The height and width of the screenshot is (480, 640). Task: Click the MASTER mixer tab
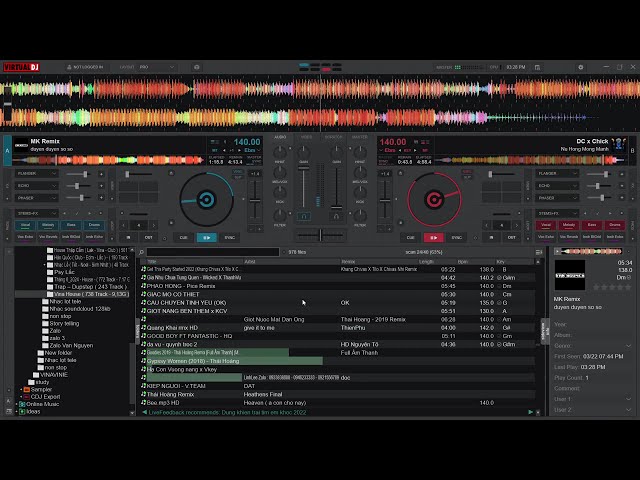pyautogui.click(x=360, y=137)
